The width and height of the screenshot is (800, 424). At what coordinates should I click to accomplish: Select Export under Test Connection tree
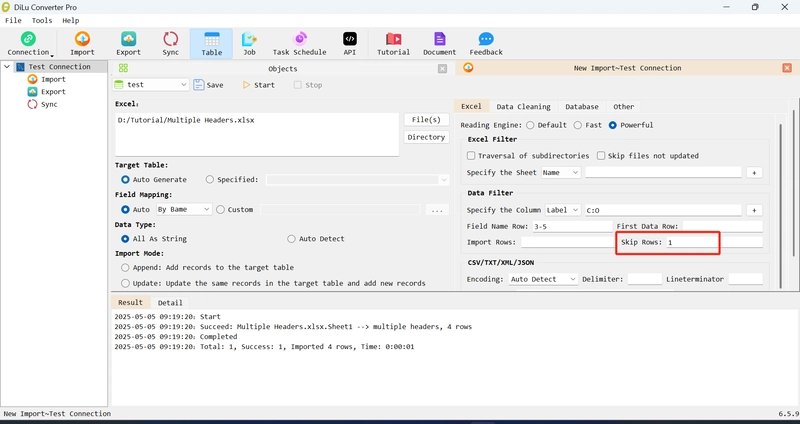tap(53, 92)
